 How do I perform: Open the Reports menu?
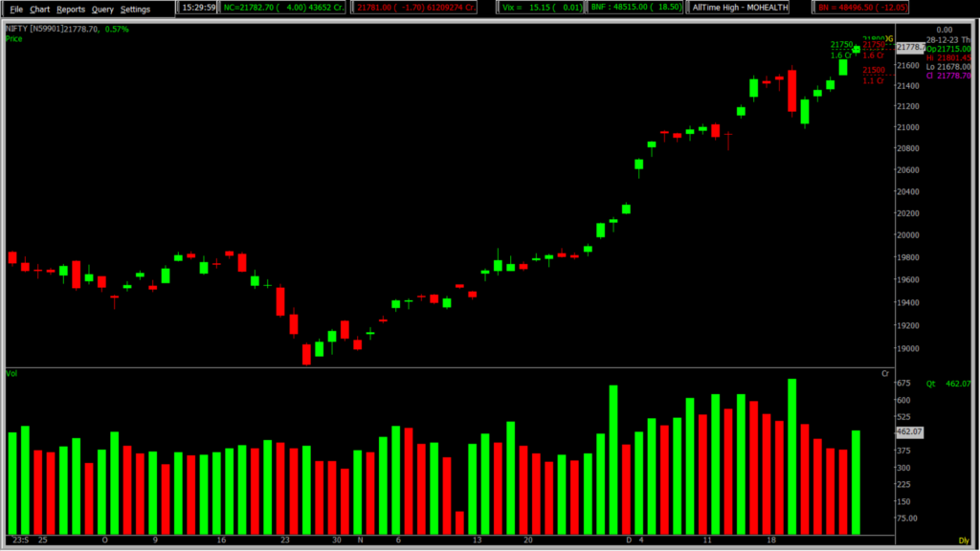pos(71,9)
